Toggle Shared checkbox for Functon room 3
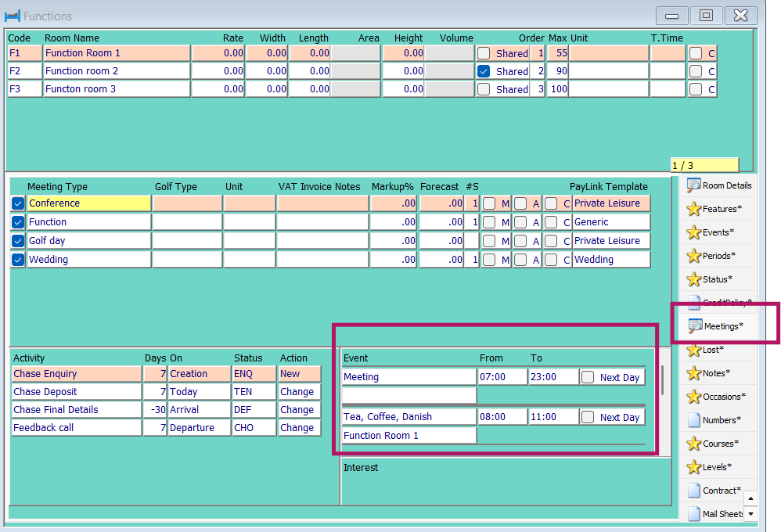Screen dimensions: 781x532 pyautogui.click(x=484, y=89)
